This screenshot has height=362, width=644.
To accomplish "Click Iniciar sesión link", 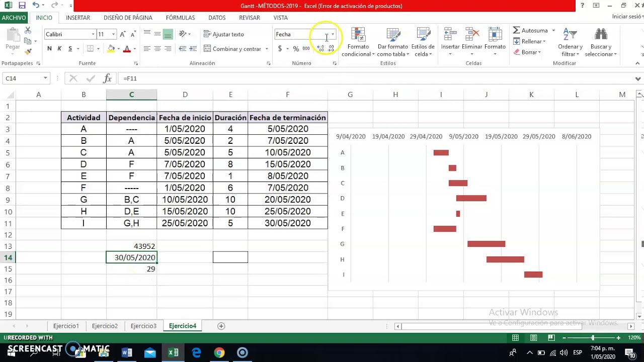I will point(627,17).
